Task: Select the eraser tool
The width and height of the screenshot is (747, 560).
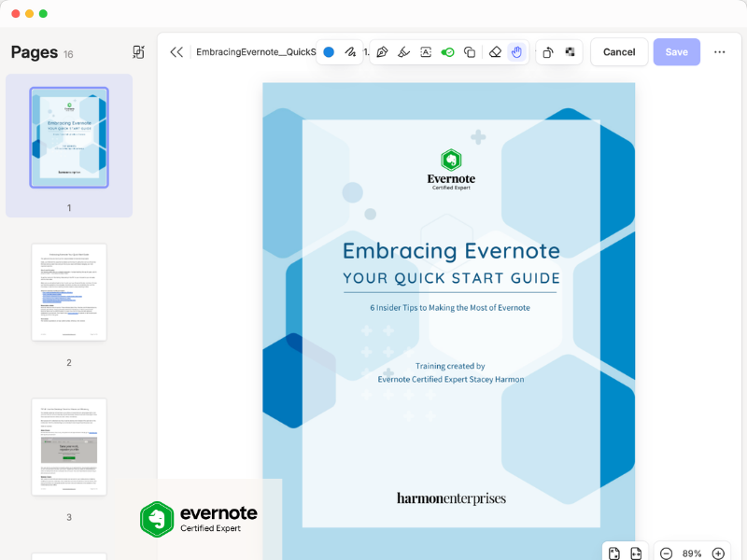Action: (495, 52)
